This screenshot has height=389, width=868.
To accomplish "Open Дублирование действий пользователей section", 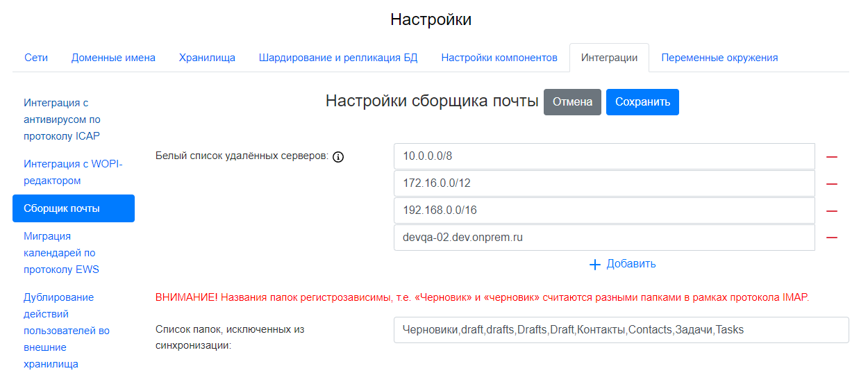I will [67, 331].
